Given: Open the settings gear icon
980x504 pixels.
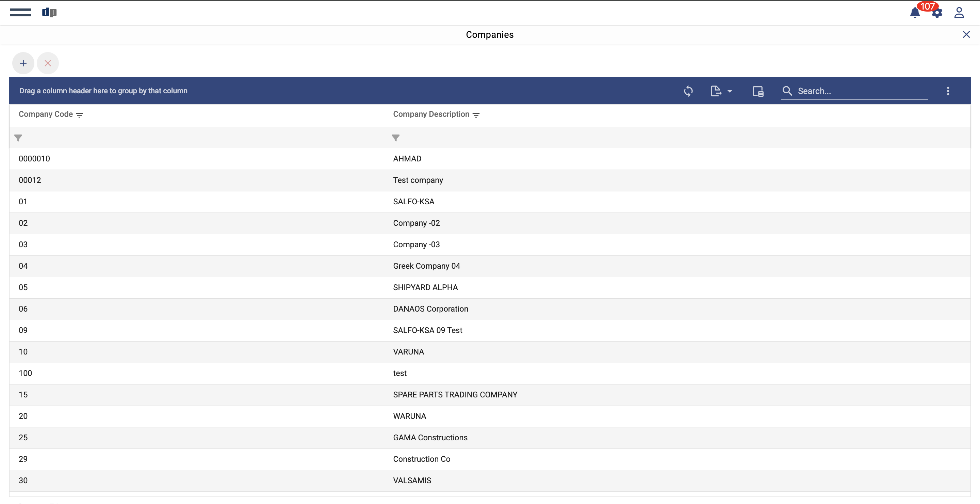Looking at the screenshot, I should (937, 13).
